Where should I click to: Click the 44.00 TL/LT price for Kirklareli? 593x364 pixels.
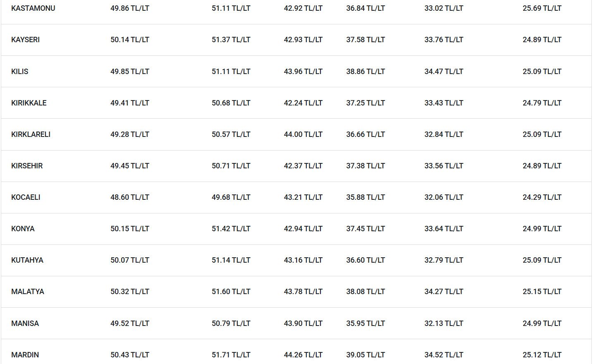pos(303,134)
